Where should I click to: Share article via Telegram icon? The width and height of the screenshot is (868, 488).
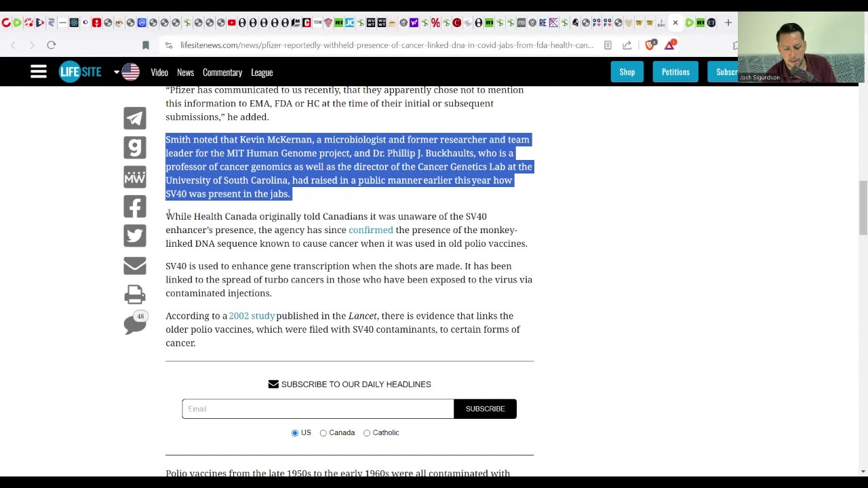point(135,118)
